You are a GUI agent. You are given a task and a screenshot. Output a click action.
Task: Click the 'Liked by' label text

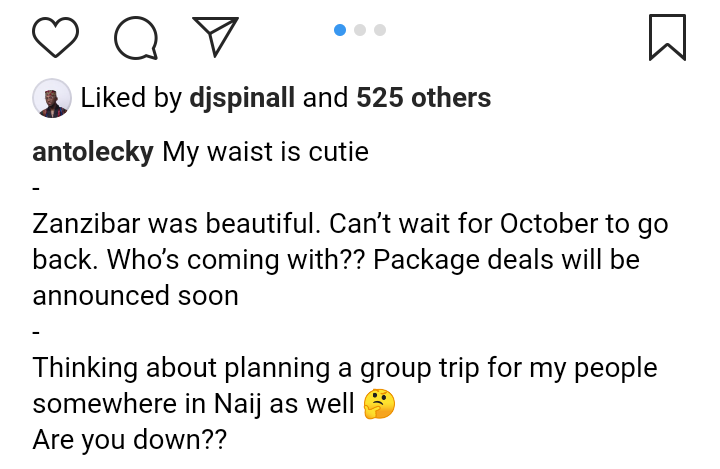point(131,98)
